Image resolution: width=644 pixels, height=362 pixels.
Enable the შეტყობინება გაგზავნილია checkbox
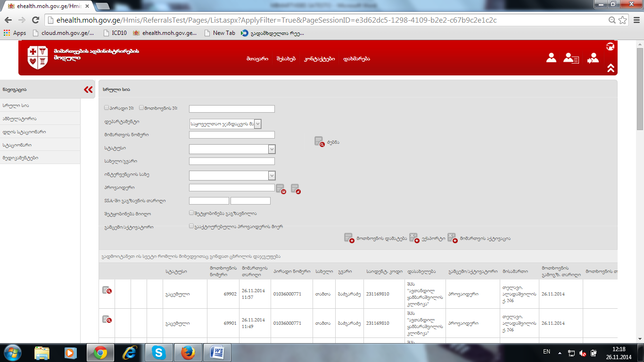click(x=191, y=213)
